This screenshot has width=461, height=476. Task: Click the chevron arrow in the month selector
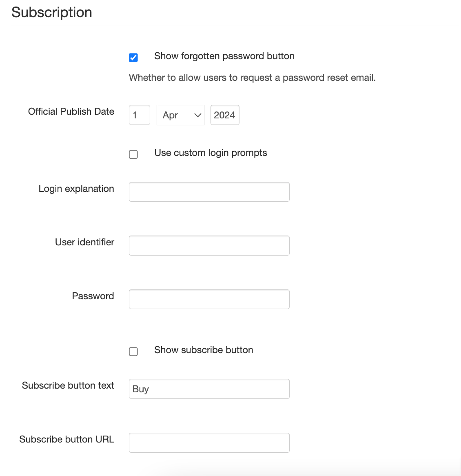(x=198, y=115)
